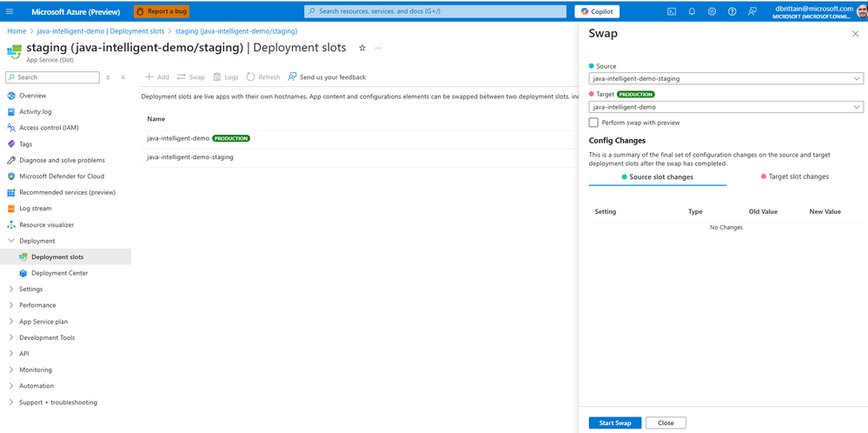Click Log stream icon

(10, 209)
